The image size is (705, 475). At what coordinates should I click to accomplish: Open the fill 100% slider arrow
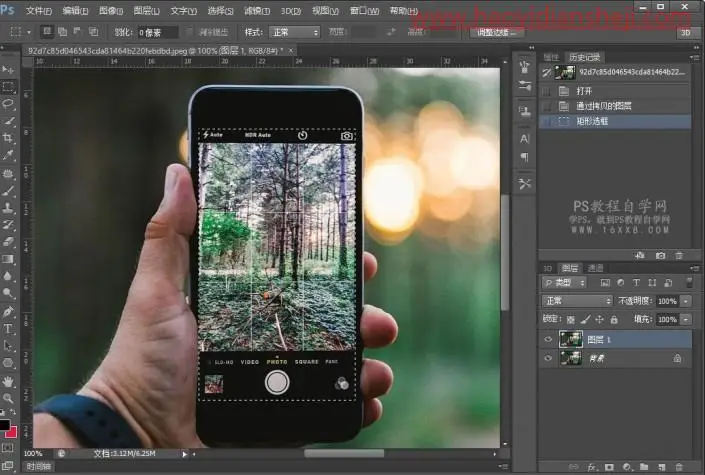(x=686, y=319)
